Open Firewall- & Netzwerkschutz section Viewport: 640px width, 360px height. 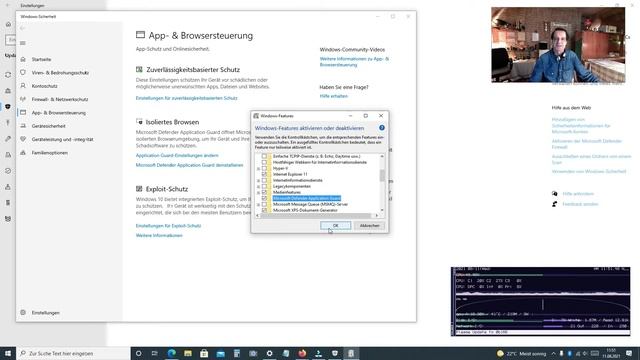60,100
